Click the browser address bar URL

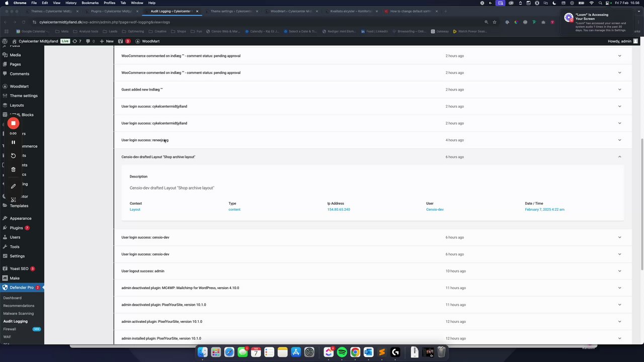click(x=105, y=22)
